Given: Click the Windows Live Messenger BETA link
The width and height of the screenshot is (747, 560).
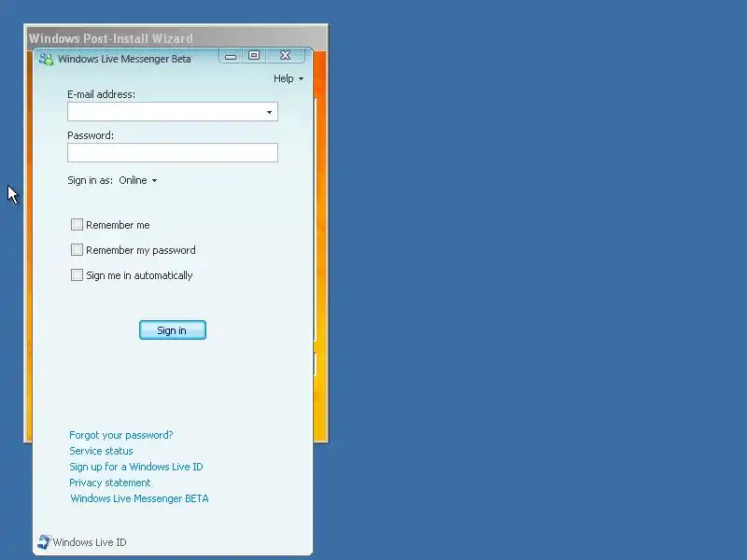Looking at the screenshot, I should (139, 498).
